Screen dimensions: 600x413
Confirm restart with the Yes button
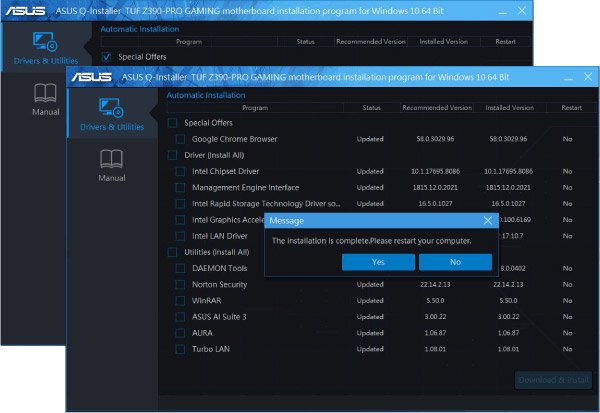378,262
